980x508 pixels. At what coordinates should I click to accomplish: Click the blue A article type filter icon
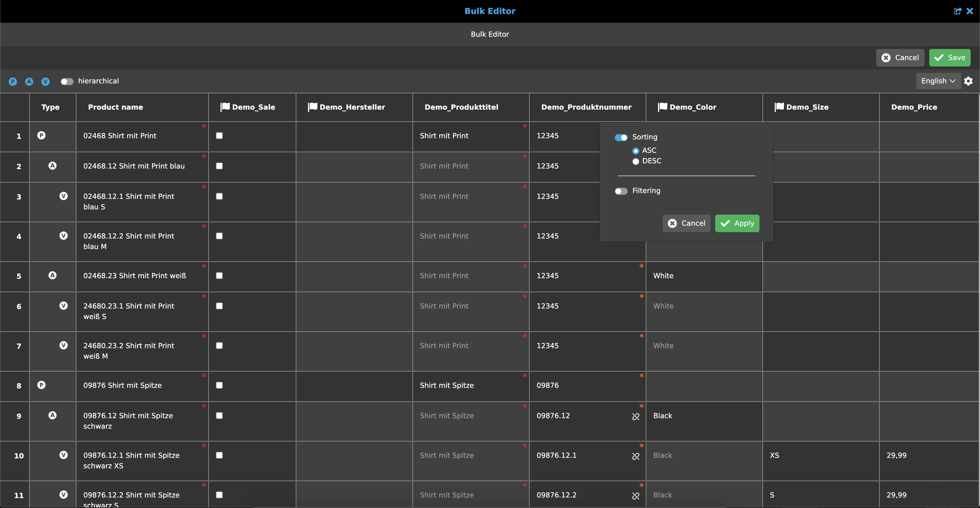(29, 81)
